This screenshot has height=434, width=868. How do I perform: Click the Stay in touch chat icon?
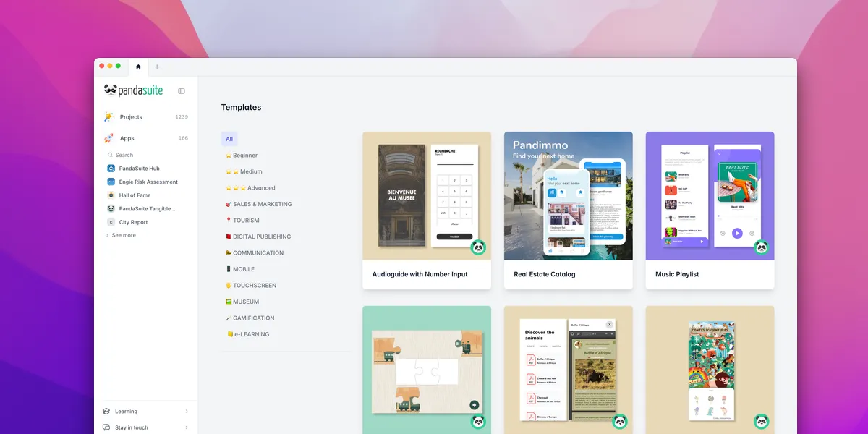106,427
